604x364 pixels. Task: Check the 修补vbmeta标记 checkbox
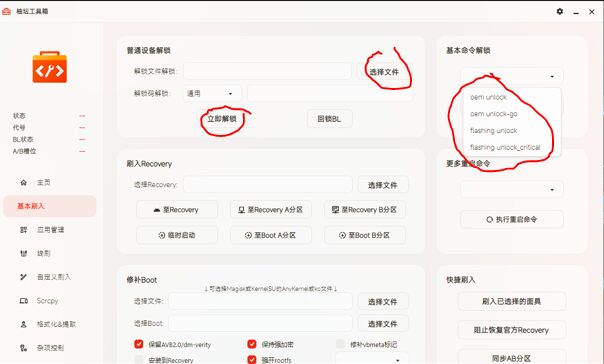pos(341,344)
